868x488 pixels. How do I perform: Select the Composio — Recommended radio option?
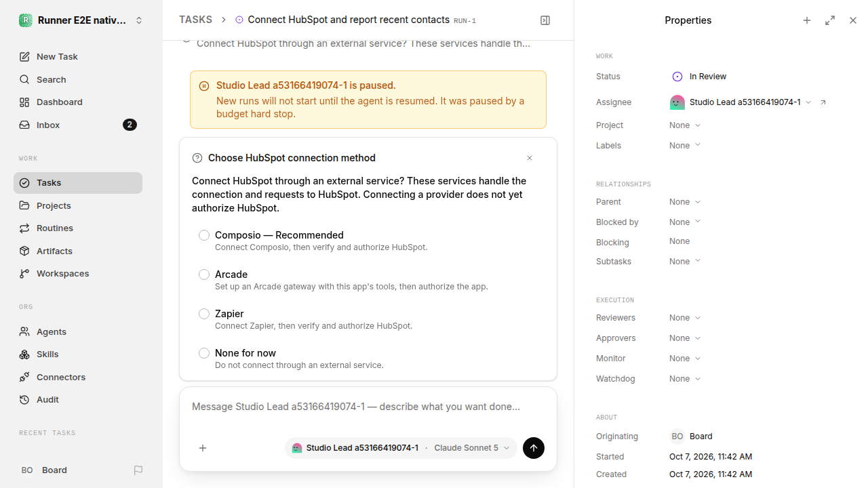click(x=204, y=235)
